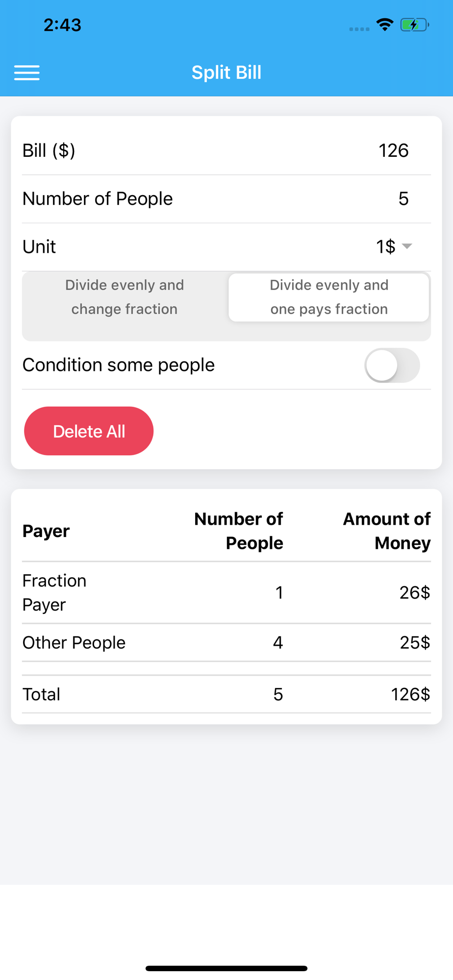The height and width of the screenshot is (980, 453).
Task: Tap the cellular signal dots
Action: coord(359,29)
